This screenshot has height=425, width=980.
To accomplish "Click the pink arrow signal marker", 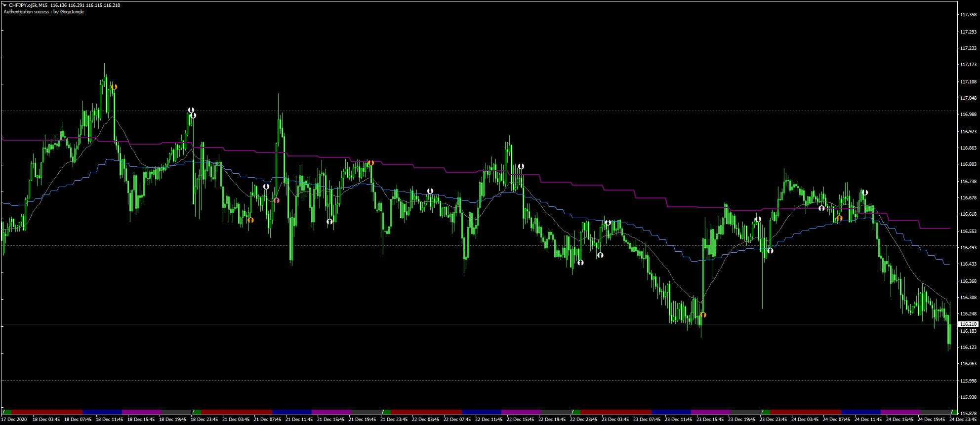I will tap(277, 200).
